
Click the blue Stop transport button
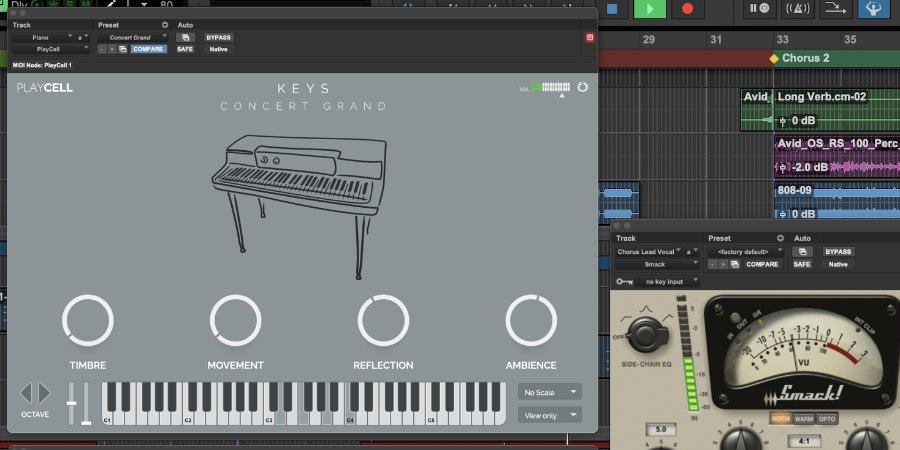613,9
